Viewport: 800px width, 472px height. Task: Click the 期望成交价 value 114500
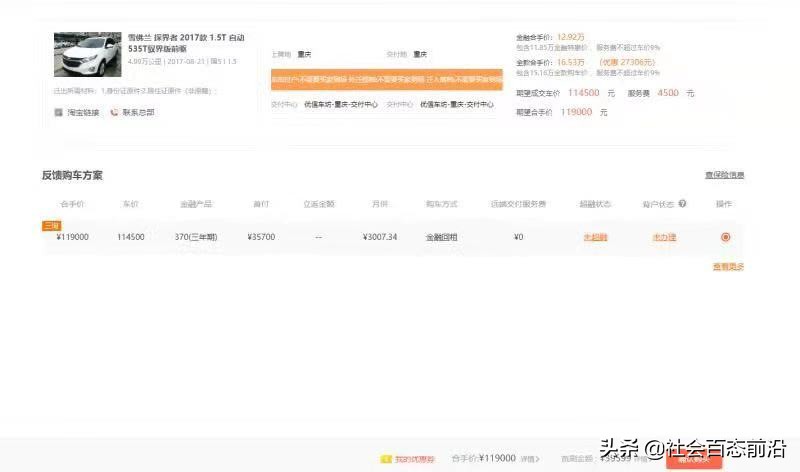click(584, 93)
